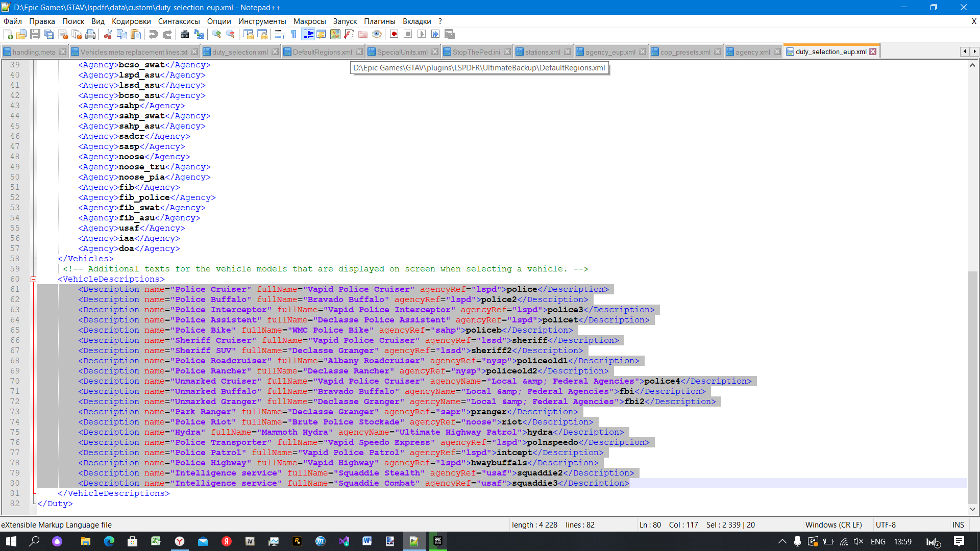Click the Cut scissors icon
The image size is (980, 551).
[x=108, y=34]
